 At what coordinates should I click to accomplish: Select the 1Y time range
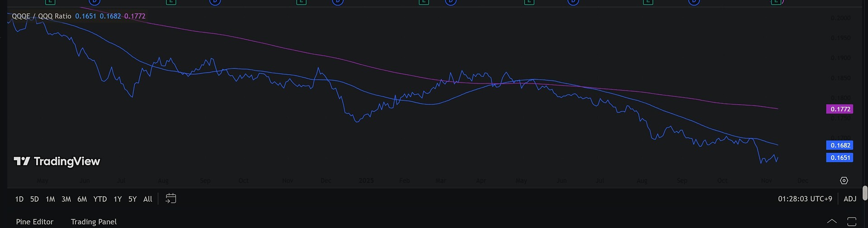pyautogui.click(x=118, y=199)
